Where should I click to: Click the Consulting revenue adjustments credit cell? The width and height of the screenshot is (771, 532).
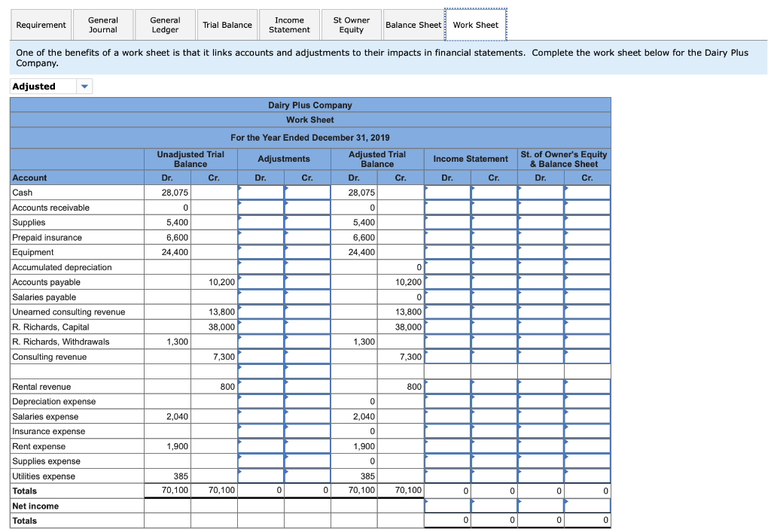(306, 357)
